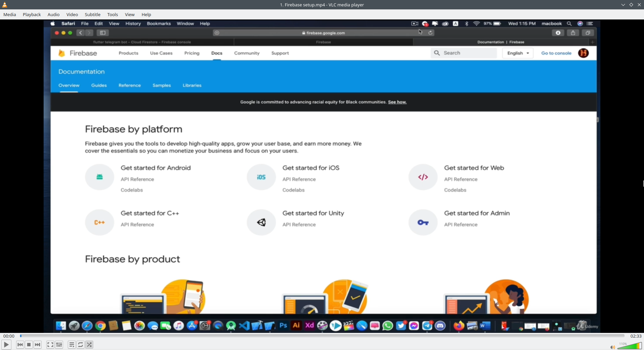The height and width of the screenshot is (350, 644).
Task: Open the VLC View menu
Action: pos(130,14)
